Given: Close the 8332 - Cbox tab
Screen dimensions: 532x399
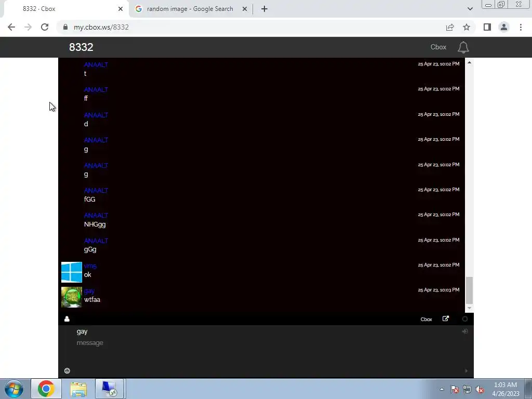Looking at the screenshot, I should pyautogui.click(x=121, y=9).
